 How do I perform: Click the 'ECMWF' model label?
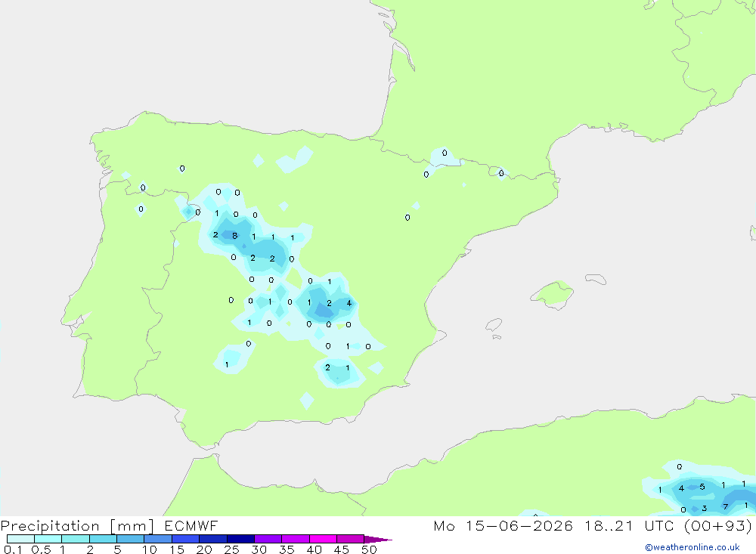191,525
